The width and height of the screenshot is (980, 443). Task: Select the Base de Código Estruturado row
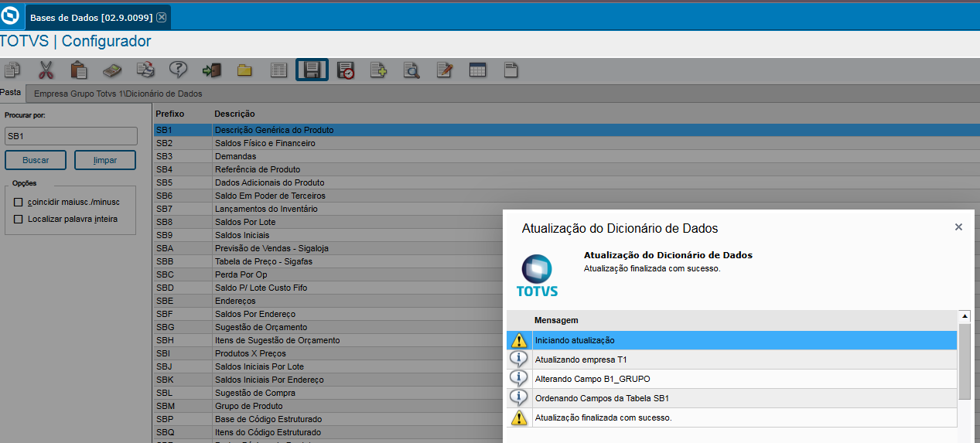[328, 419]
